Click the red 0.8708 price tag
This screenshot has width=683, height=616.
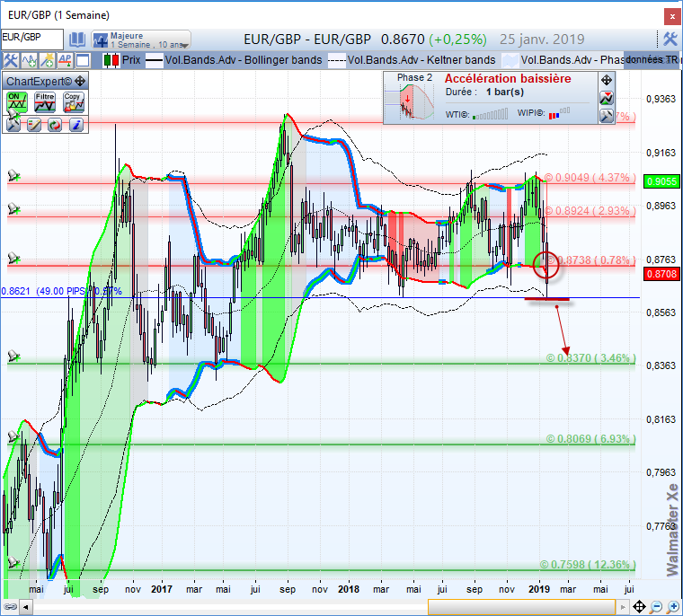661,274
